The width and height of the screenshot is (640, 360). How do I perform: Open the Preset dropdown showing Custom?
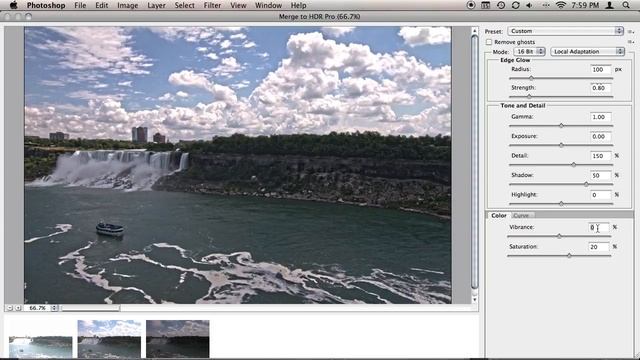(x=565, y=31)
